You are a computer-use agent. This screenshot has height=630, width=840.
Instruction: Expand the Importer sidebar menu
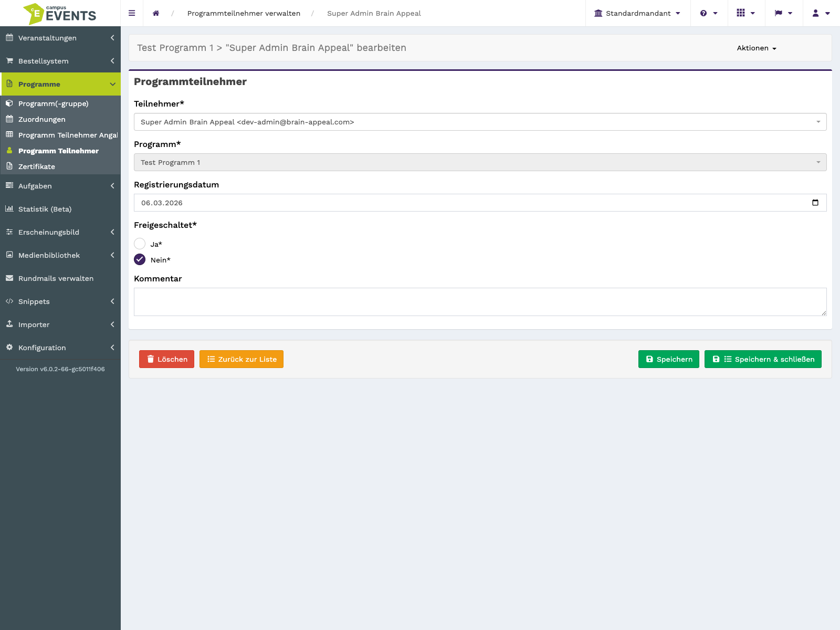pos(60,324)
